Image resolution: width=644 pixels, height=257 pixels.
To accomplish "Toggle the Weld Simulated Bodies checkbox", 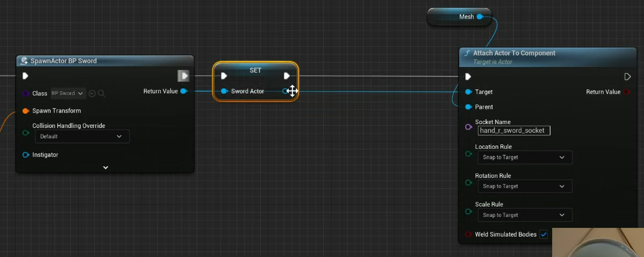I will (543, 234).
